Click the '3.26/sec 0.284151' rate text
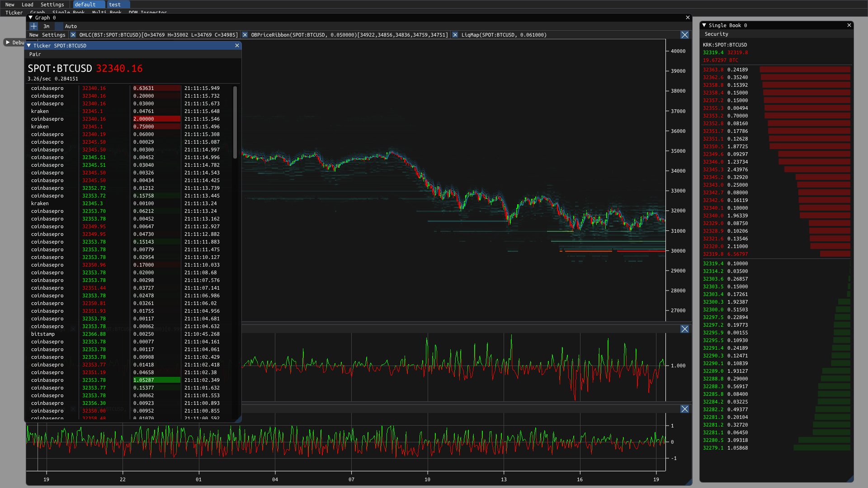This screenshot has width=868, height=488. pyautogui.click(x=53, y=79)
